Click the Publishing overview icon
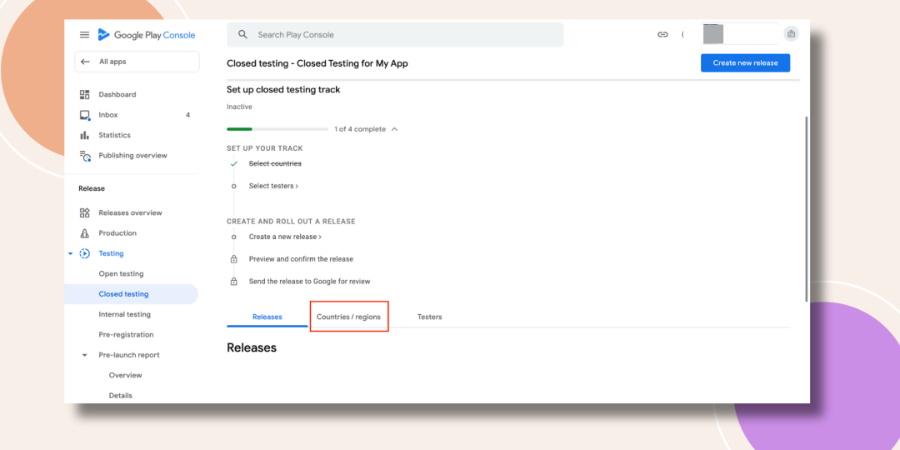The image size is (900, 450). pos(85,156)
